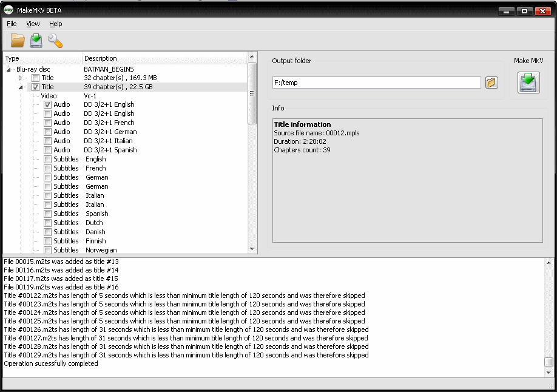Maximize the MakeMKV BETA window

(524, 12)
